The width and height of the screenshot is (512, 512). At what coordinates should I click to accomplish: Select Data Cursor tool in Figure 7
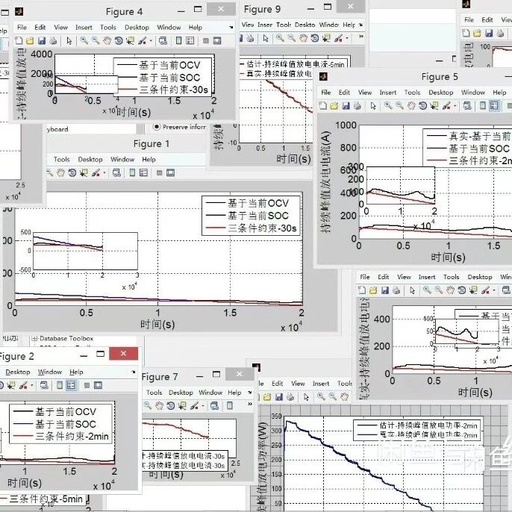[x=182, y=406]
